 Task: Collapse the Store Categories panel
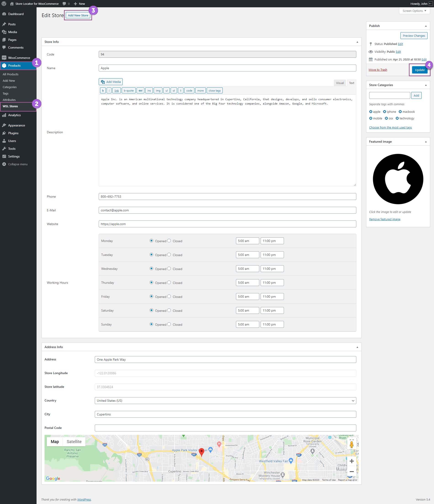point(426,85)
